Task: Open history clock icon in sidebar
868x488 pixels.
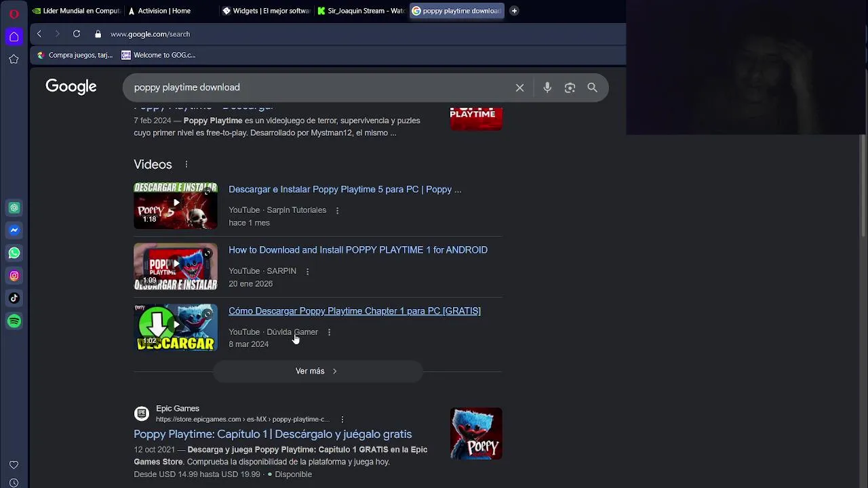Action: pos(14,483)
